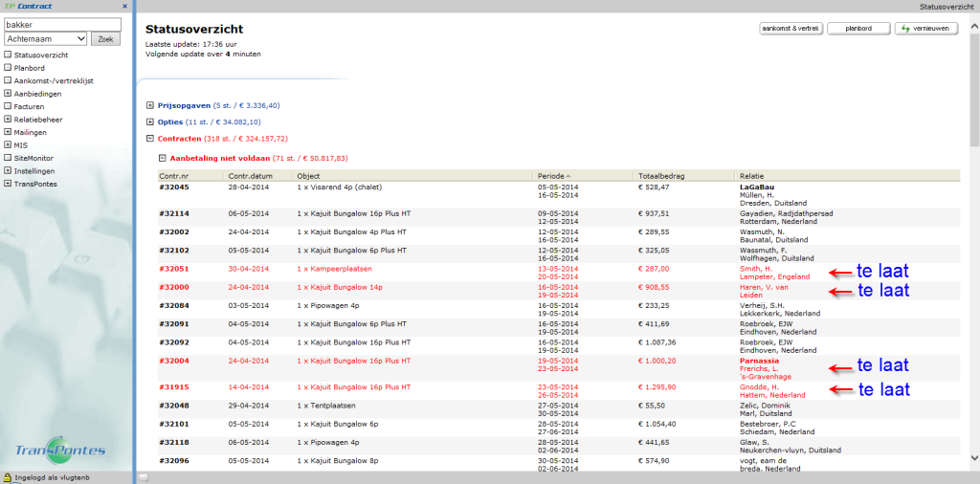Expand the Prijsopgaven section
Screen dimensions: 980x484
point(150,105)
